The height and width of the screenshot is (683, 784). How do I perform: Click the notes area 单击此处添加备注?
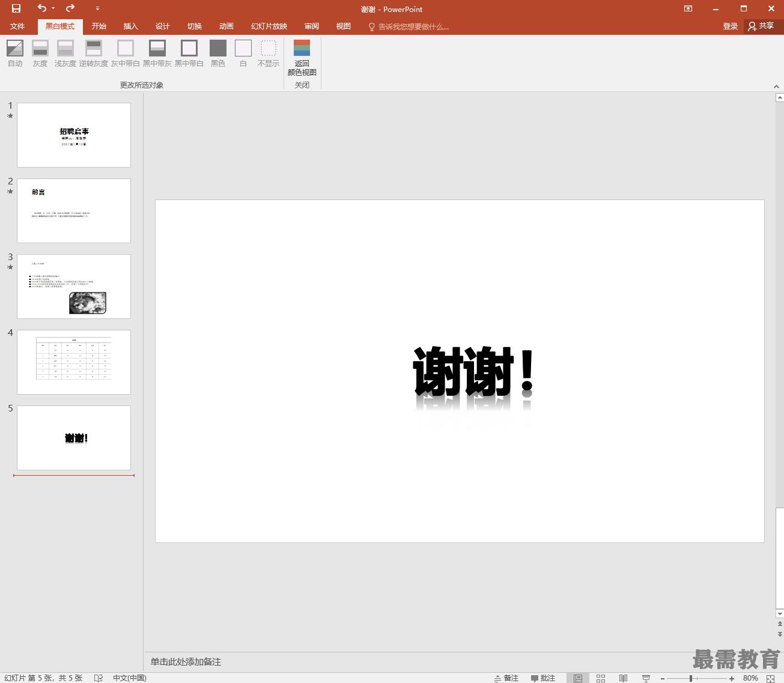pos(186,661)
